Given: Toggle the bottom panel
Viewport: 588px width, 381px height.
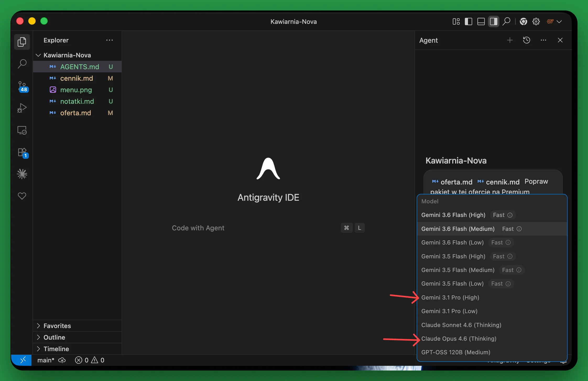Looking at the screenshot, I should (481, 21).
